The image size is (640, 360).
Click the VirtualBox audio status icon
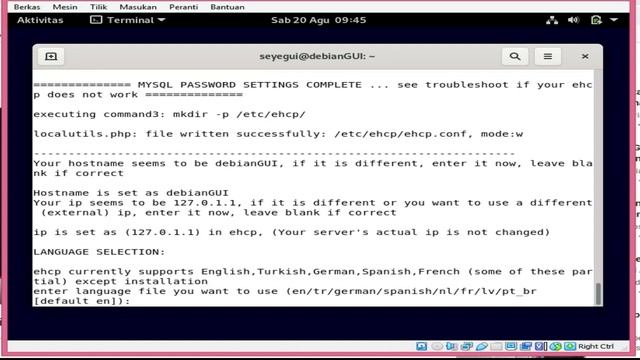click(452, 347)
